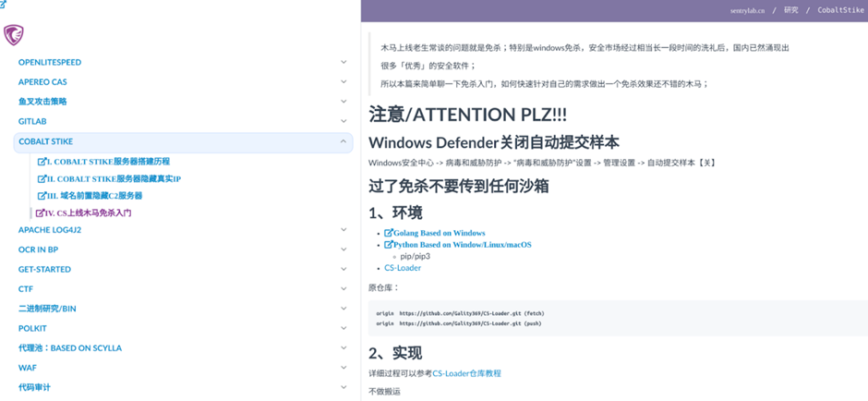Click external-link icon beside III. 域名前置隐藏C2服务器
This screenshot has width=868, height=401.
coord(42,196)
